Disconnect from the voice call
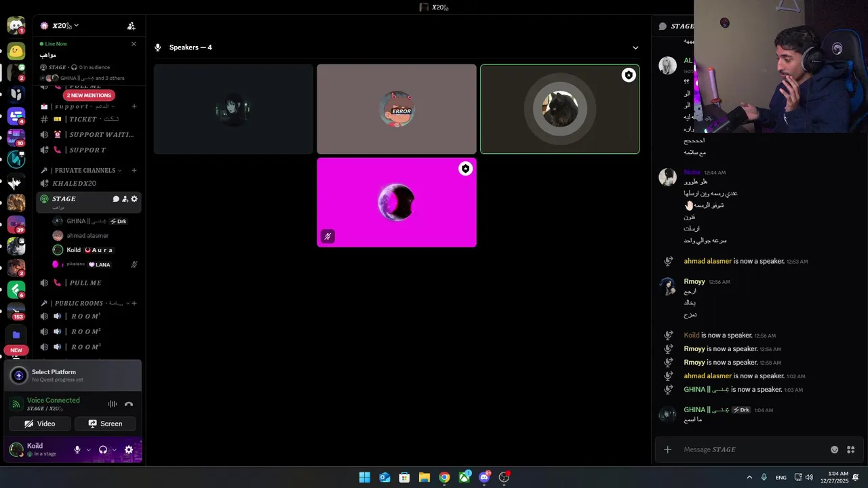868x488 pixels. [x=129, y=404]
